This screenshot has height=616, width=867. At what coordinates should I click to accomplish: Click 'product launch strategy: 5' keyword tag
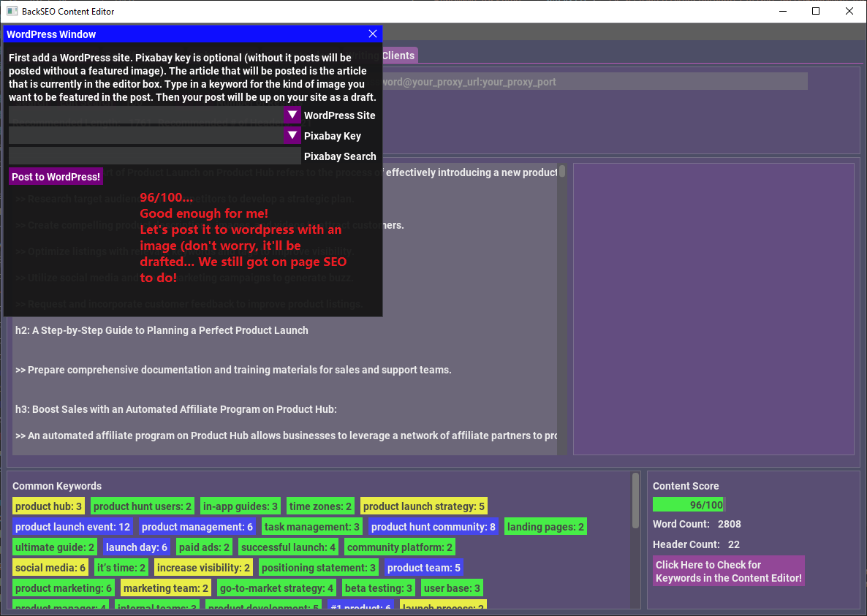click(424, 506)
